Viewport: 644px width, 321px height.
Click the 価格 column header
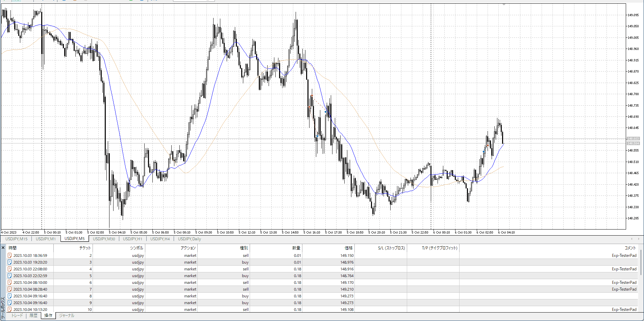tap(348, 248)
